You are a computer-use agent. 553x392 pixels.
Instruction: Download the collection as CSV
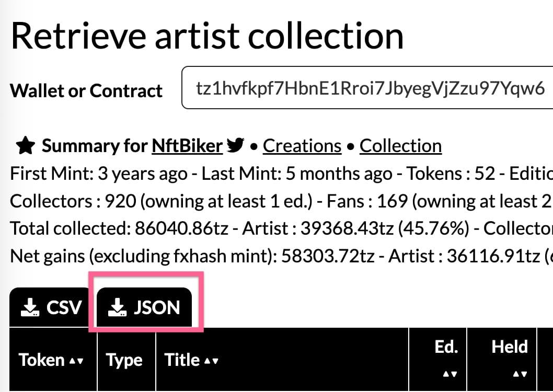pyautogui.click(x=51, y=308)
